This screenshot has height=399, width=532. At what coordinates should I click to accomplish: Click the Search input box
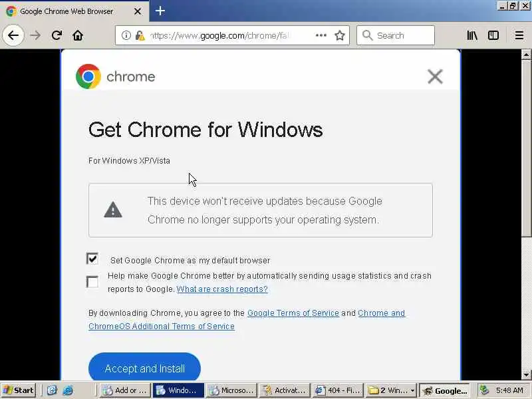[x=396, y=35]
